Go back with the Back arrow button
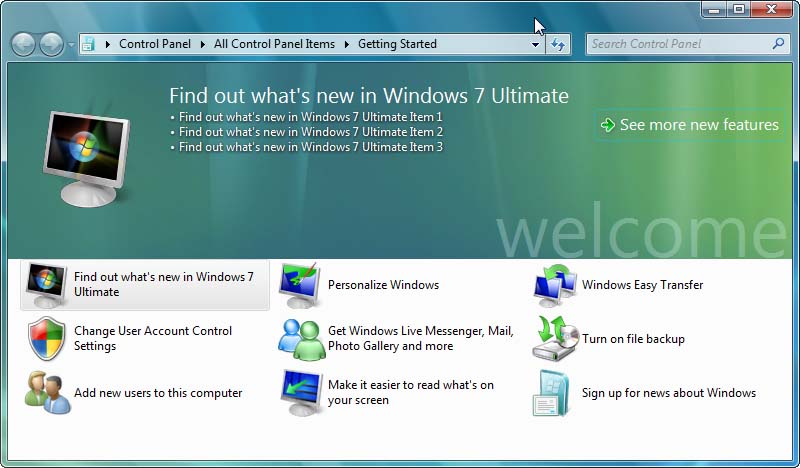 23,44
